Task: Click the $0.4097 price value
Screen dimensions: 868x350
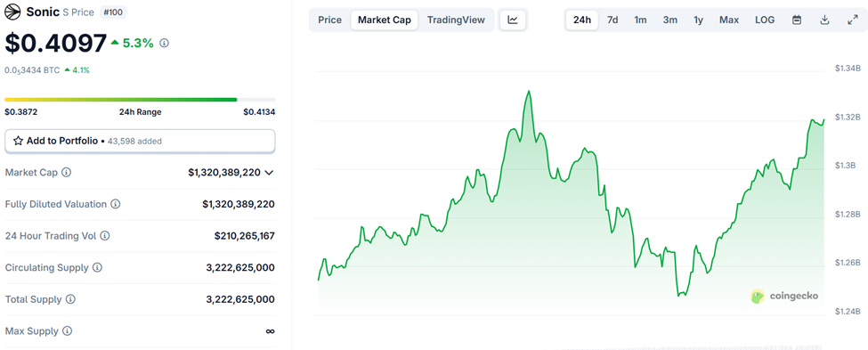Action: (x=56, y=44)
